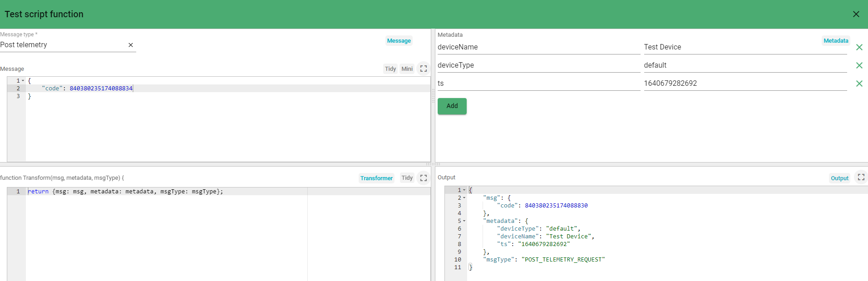Click the deviceName line in Output

click(x=546, y=237)
